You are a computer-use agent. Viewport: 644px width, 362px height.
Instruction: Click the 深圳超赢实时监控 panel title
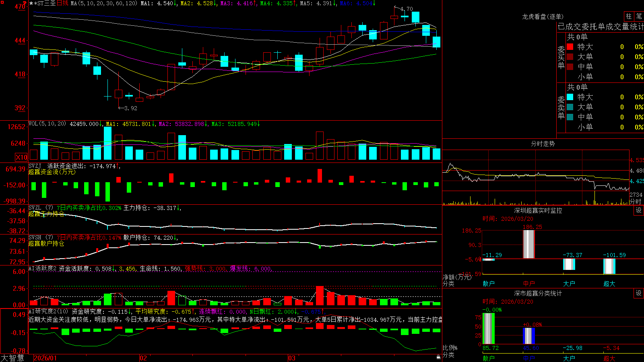tap(538, 210)
